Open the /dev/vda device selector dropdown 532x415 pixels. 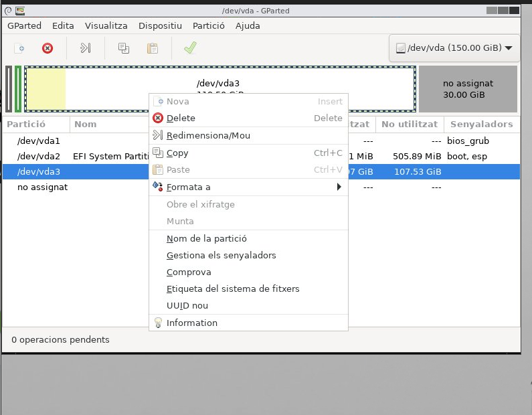pyautogui.click(x=454, y=48)
